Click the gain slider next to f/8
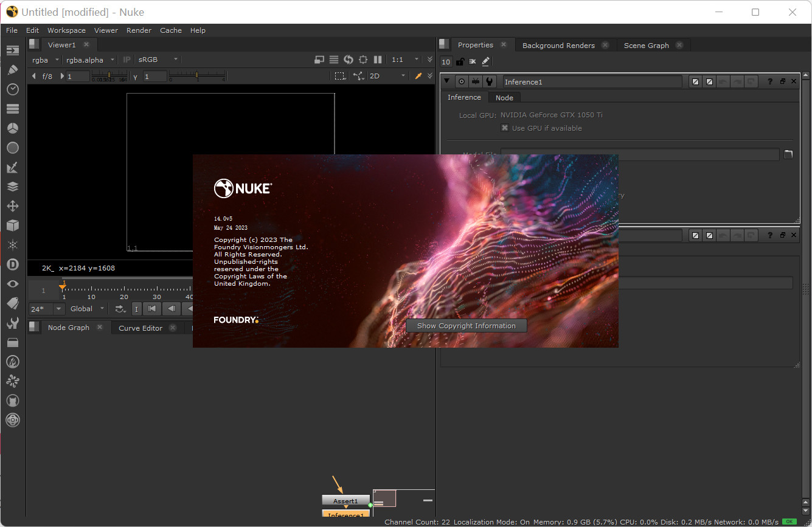 [109, 76]
